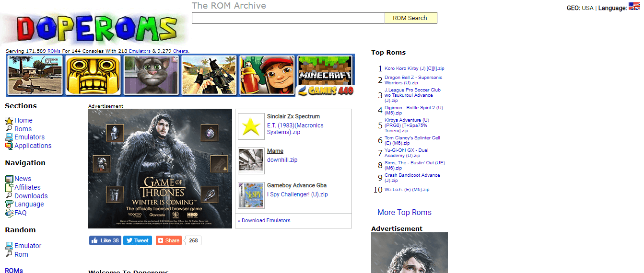The image size is (644, 273).
Task: Click the More Top Roms link
Action: (404, 212)
